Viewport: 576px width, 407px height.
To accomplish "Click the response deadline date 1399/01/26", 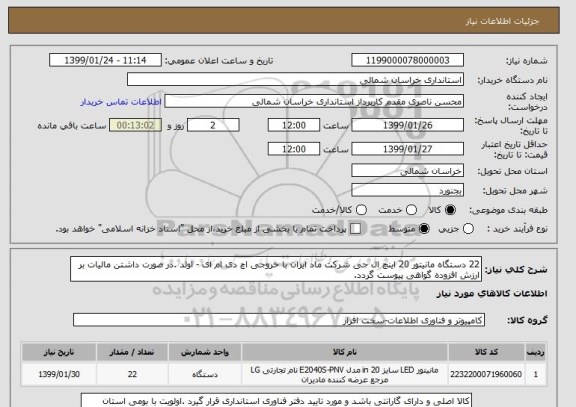I will [407, 125].
